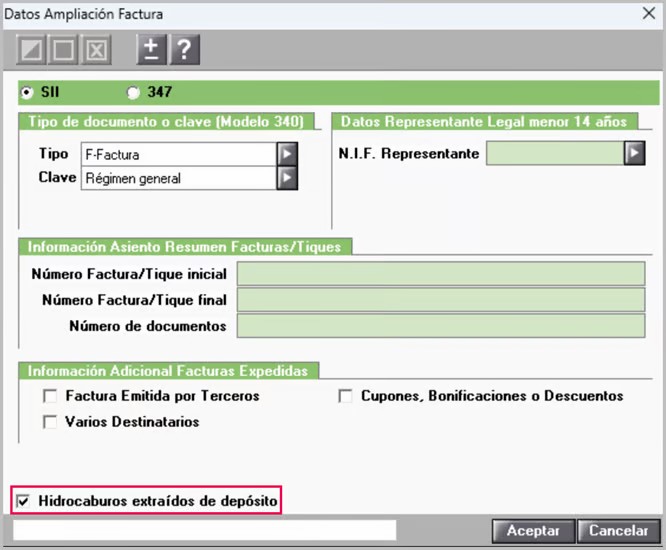Click the diagonal-slash toolbar icon

(x=31, y=50)
